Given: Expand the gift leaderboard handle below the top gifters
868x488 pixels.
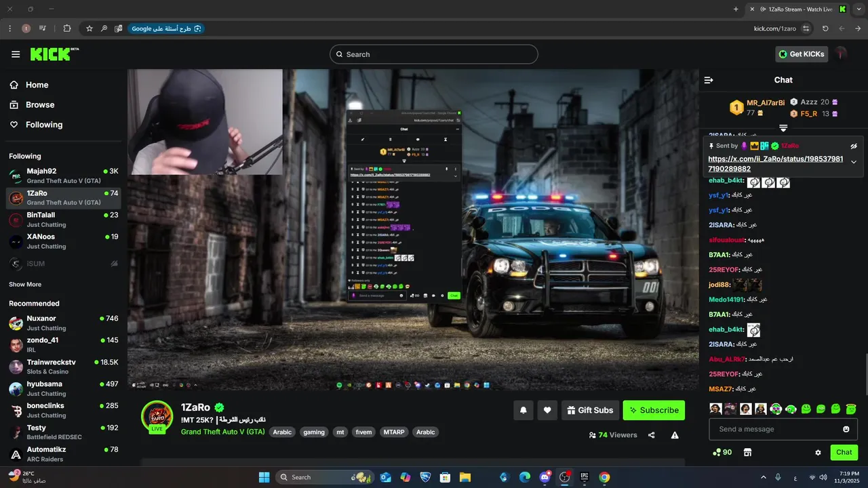Looking at the screenshot, I should [x=783, y=127].
